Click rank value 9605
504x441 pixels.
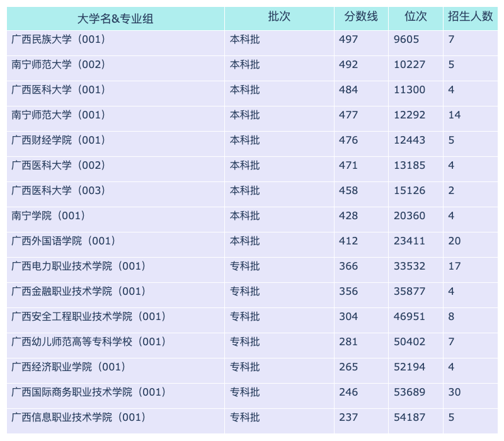coord(406,39)
